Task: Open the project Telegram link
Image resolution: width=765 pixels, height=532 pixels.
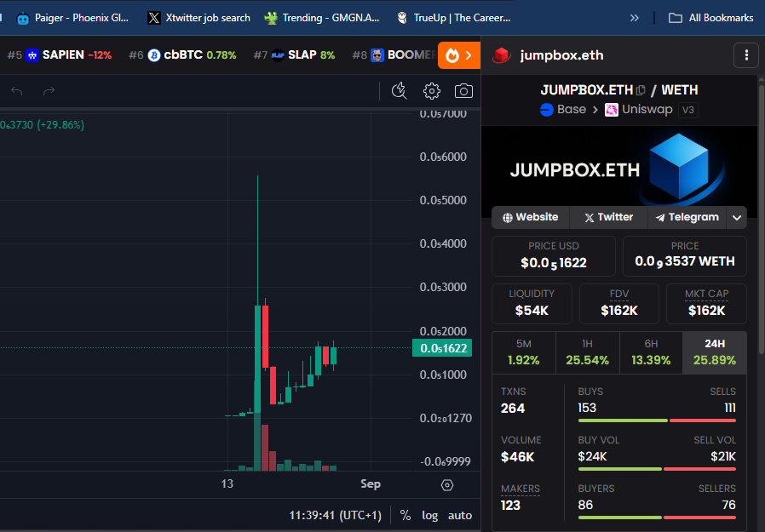Action: point(687,217)
